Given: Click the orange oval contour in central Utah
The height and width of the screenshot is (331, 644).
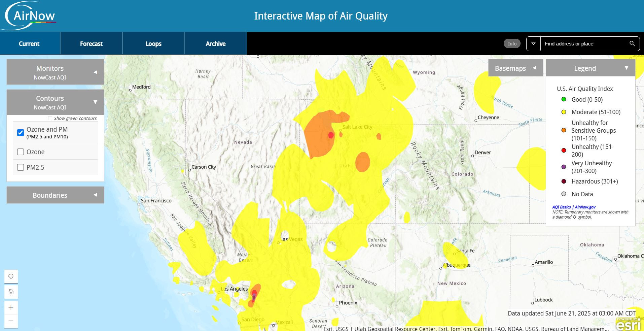Looking at the screenshot, I should [x=363, y=162].
